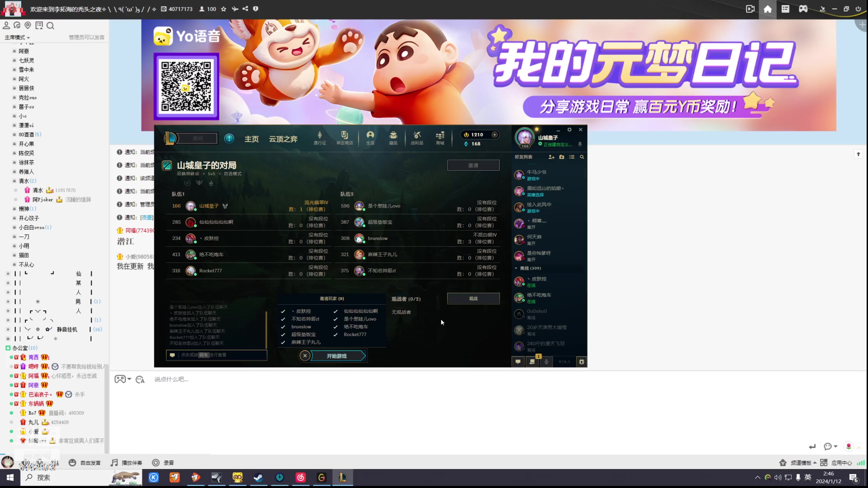868x488 pixels.
Task: Open the 战利品 loot icon
Action: (417, 138)
